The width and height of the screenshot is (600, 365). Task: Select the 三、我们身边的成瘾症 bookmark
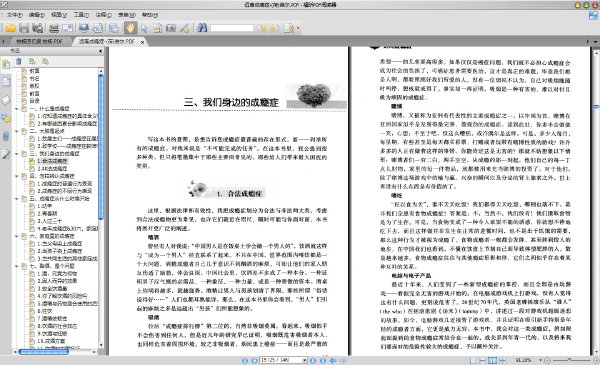coord(54,154)
